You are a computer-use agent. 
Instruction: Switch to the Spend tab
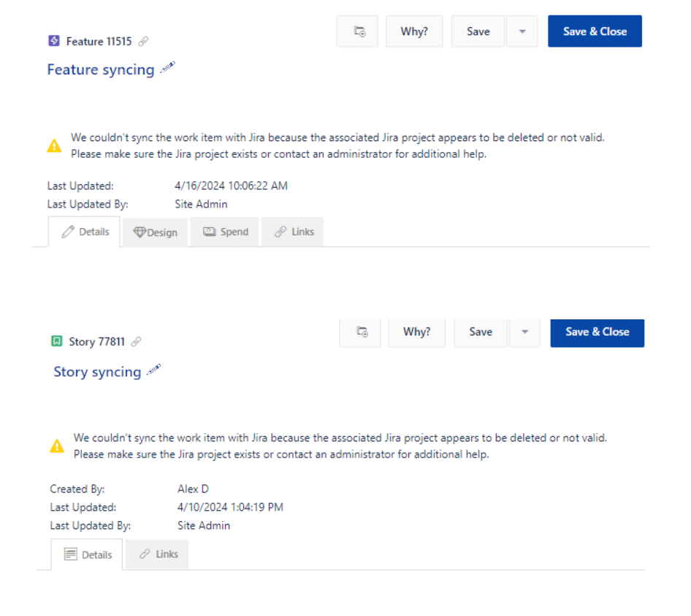(x=225, y=232)
